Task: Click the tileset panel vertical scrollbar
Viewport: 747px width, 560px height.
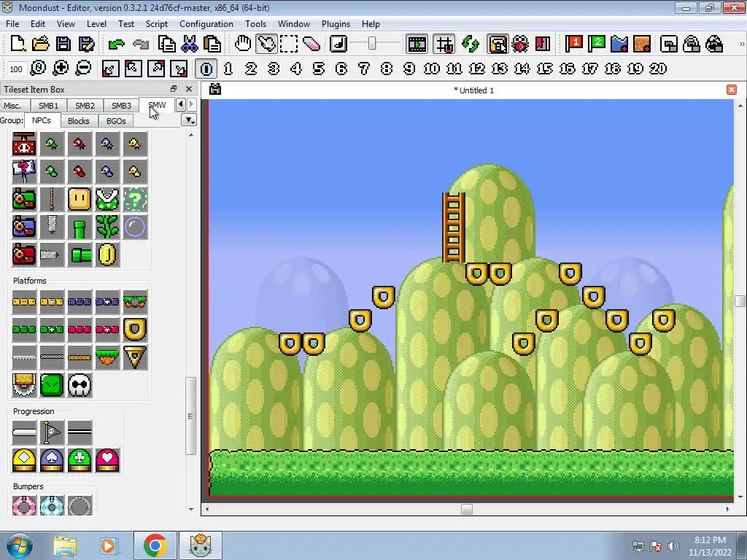Action: [190, 416]
